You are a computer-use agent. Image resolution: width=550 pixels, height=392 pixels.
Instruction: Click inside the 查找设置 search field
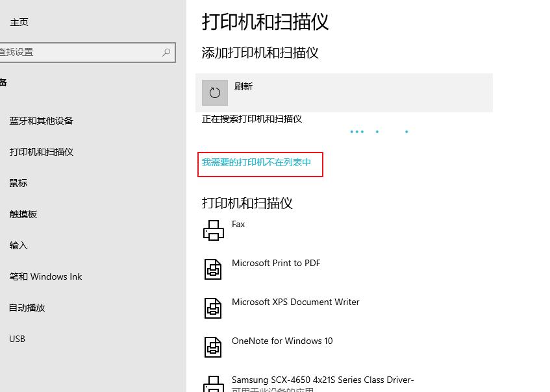78,52
